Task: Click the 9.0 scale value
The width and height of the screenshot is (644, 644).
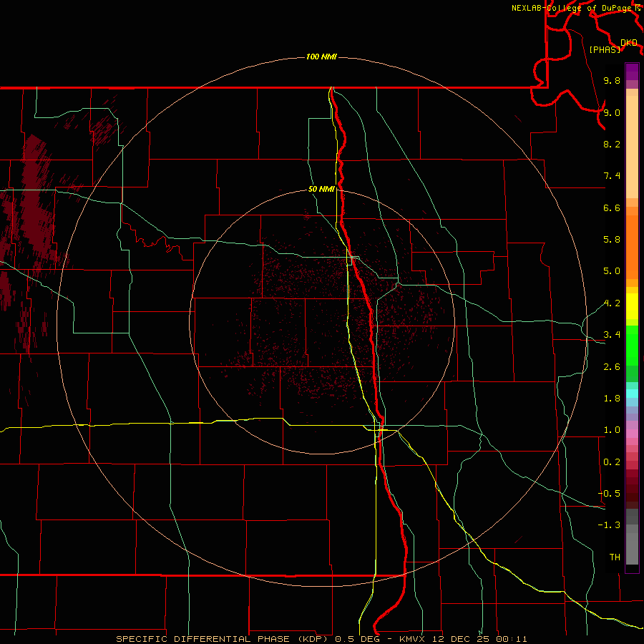Action: pyautogui.click(x=612, y=112)
